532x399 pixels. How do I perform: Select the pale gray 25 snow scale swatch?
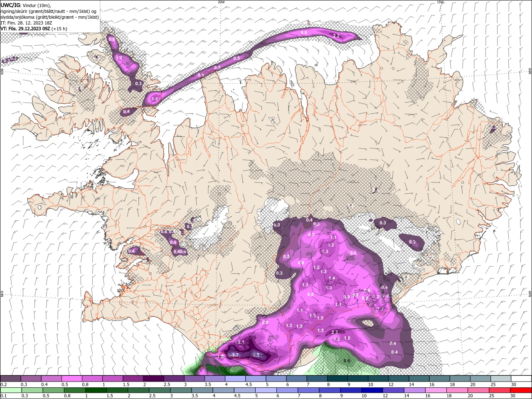pos(501,379)
